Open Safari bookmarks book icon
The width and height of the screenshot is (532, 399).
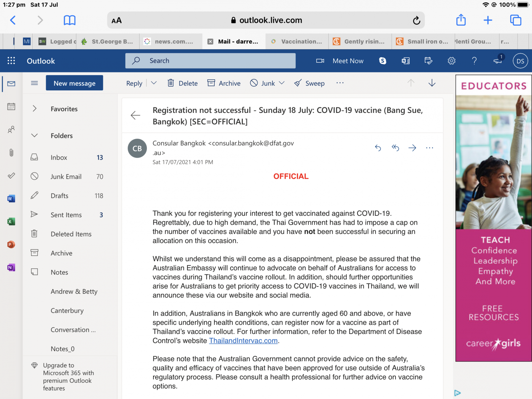coord(70,20)
